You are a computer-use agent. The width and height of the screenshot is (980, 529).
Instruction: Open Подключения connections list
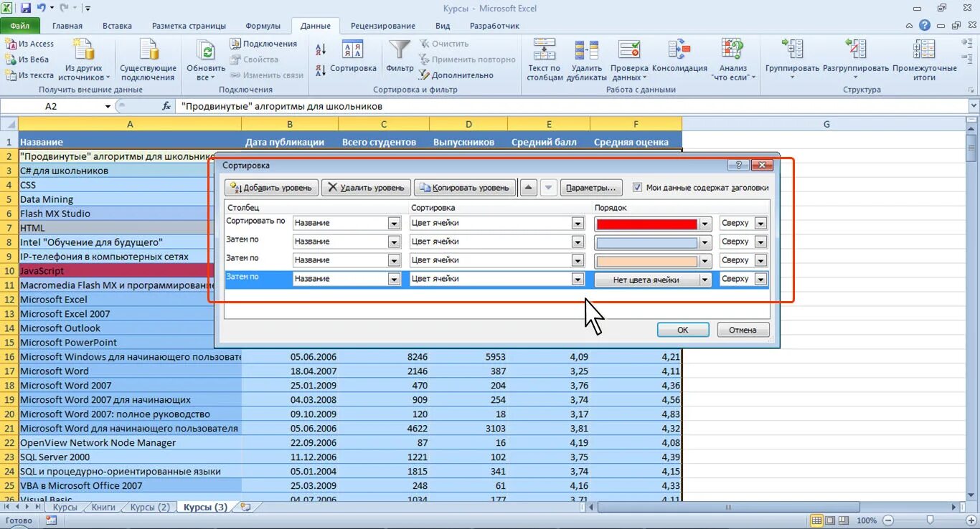tap(263, 44)
